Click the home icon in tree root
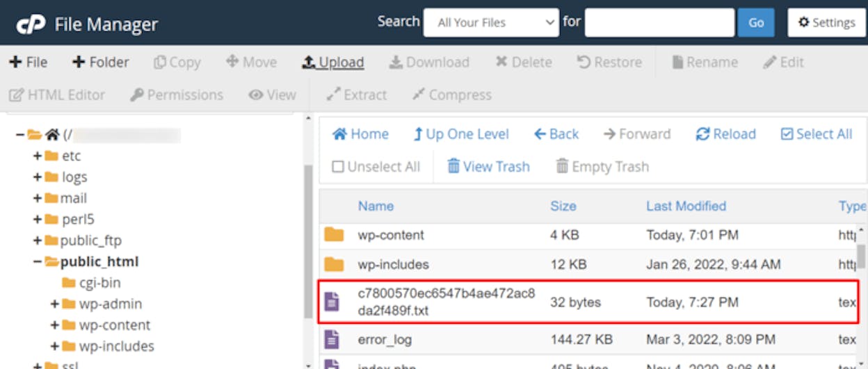868x369 pixels. pos(52,135)
